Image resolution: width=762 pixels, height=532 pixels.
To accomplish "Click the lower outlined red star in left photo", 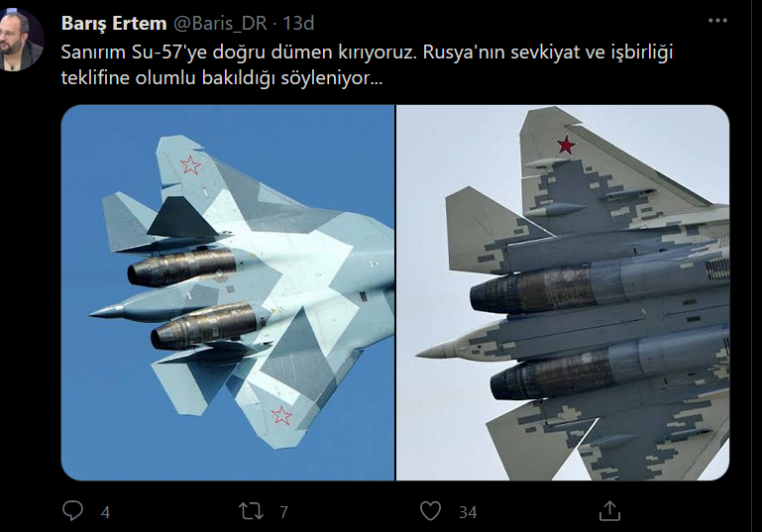I will pyautogui.click(x=281, y=415).
